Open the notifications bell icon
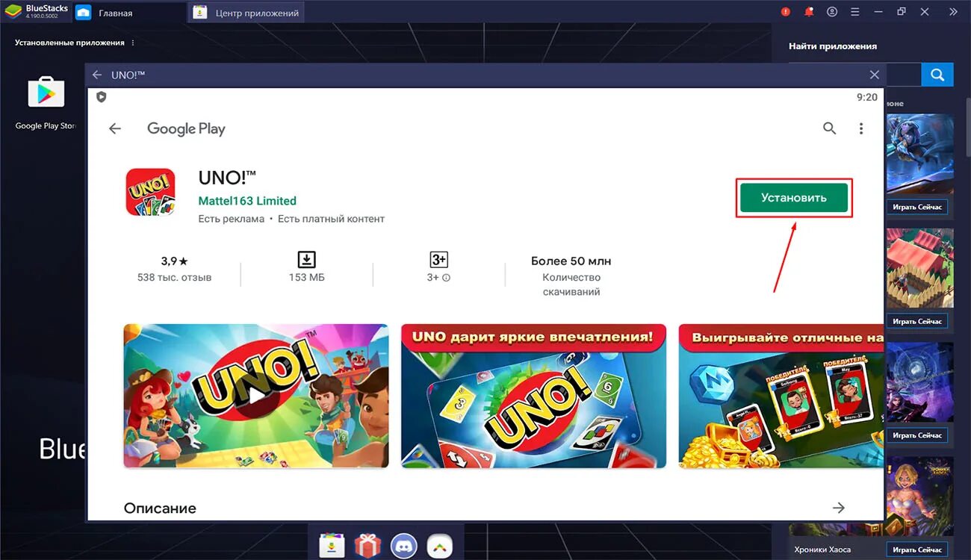Screen dimensions: 971x560 [808, 12]
